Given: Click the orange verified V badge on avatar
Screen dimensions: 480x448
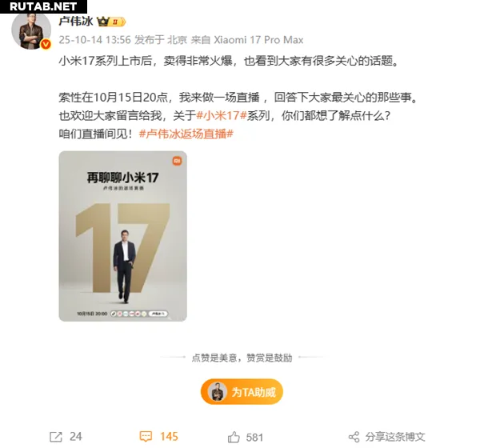Looking at the screenshot, I should (x=46, y=44).
